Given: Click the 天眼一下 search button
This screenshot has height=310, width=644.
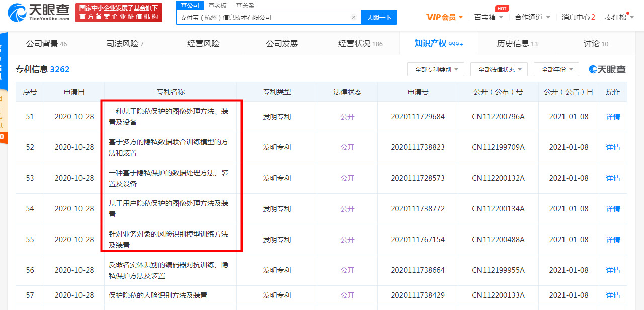Looking at the screenshot, I should tap(379, 17).
